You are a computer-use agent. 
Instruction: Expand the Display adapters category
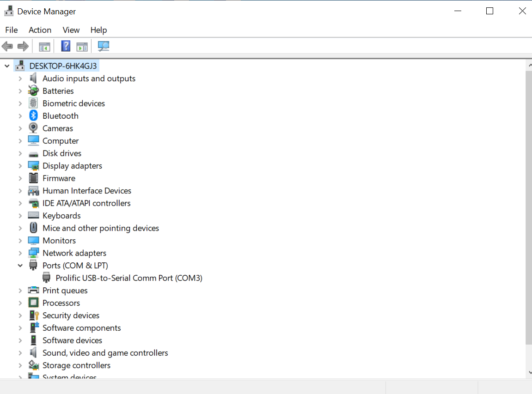20,166
